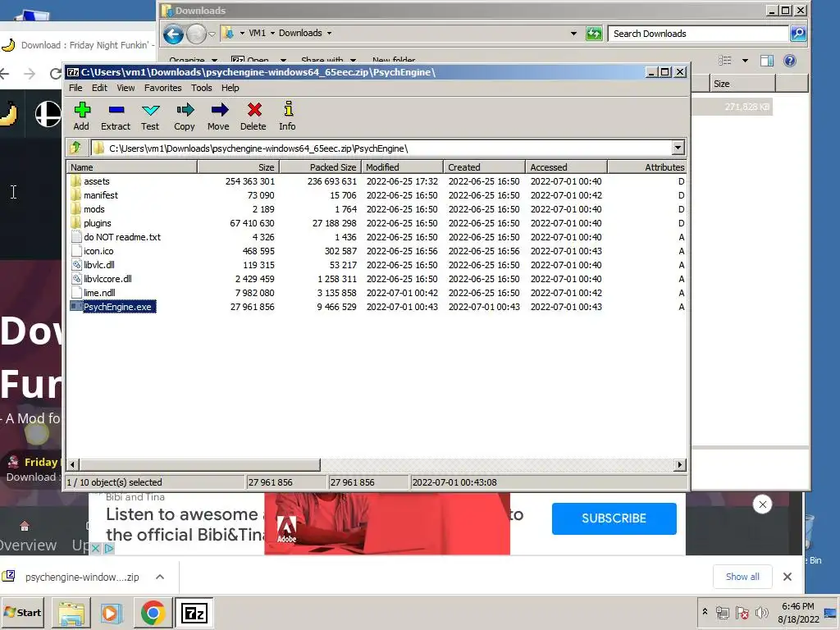
Task: Open the Downloads address bar history dropdown
Action: pos(573,33)
